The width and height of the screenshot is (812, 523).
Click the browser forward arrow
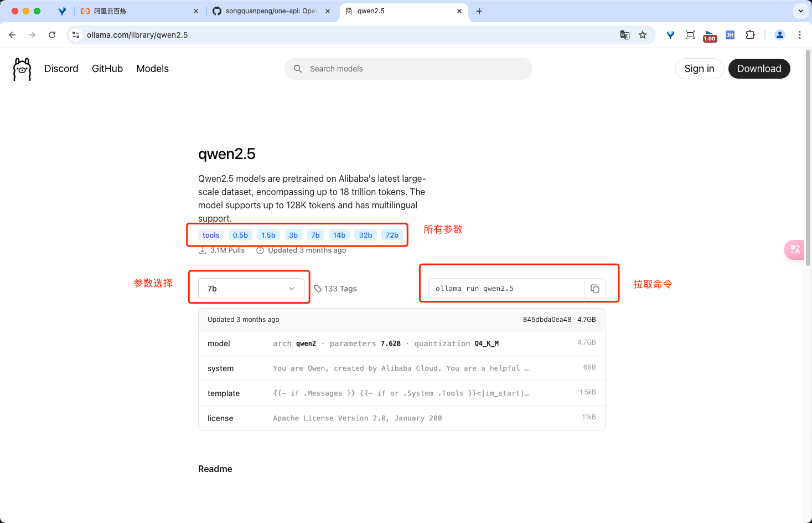(x=32, y=35)
